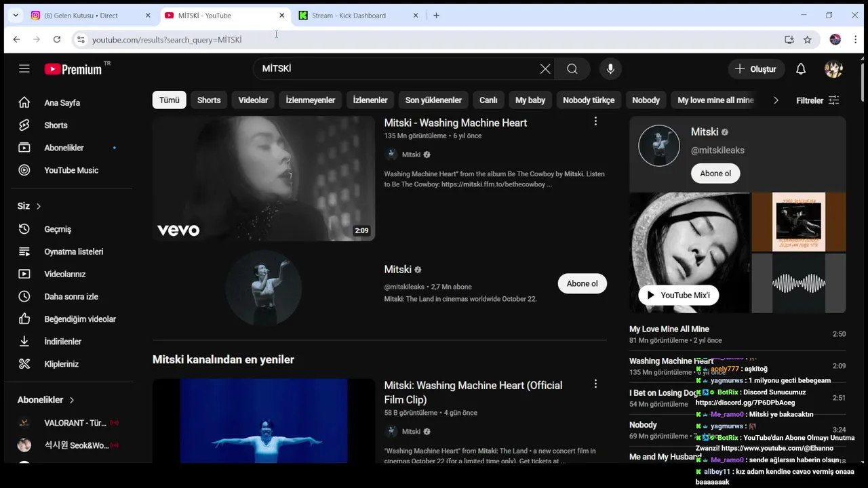Click the Oluştur create button
Screen dimensions: 868x488
coord(756,69)
